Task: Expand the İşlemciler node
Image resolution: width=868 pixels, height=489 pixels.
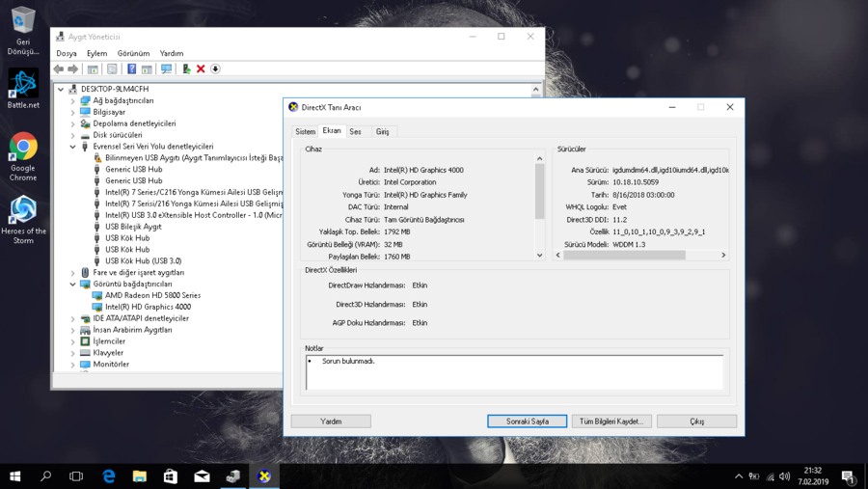Action: [x=72, y=341]
